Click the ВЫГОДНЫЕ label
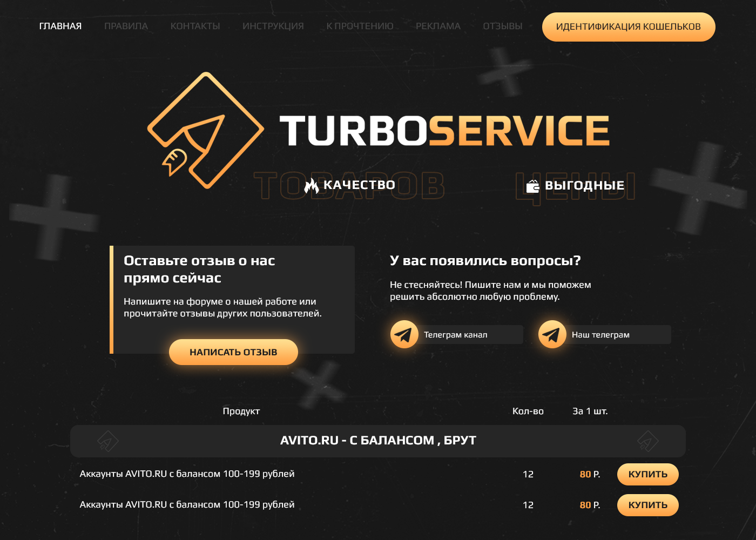Viewport: 756px width, 540px height. click(585, 185)
